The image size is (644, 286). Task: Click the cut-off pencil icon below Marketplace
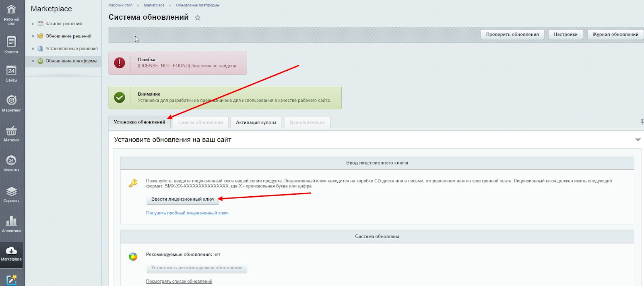click(11, 280)
